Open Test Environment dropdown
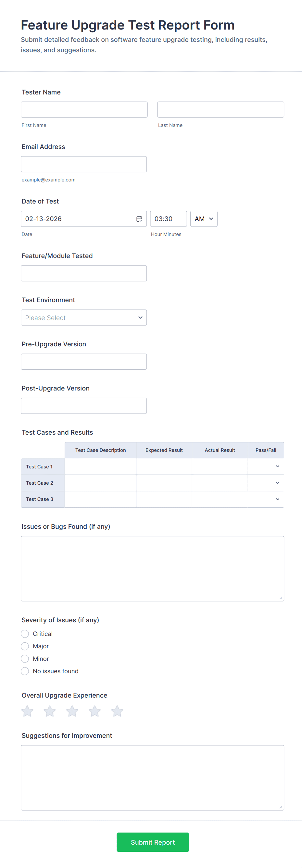 (83, 317)
